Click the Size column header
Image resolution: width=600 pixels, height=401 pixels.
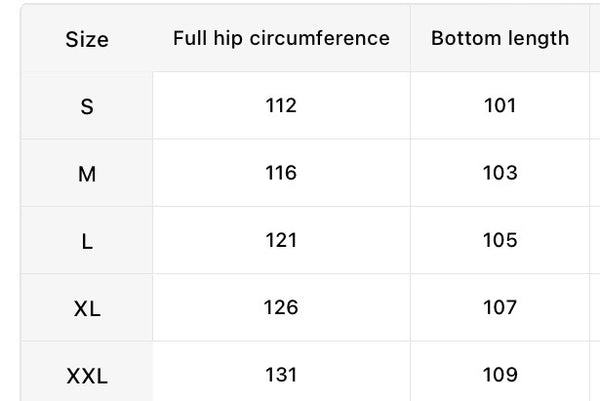(87, 39)
